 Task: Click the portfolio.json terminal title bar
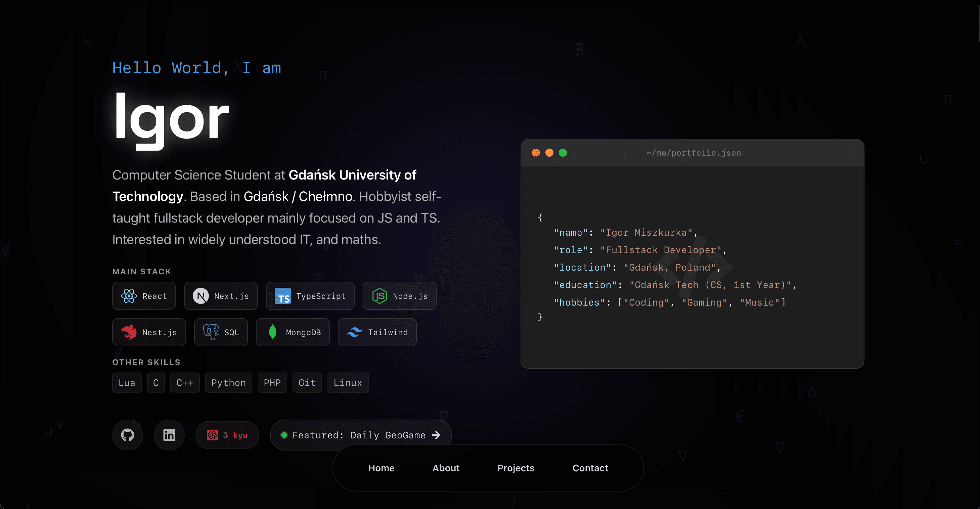693,153
